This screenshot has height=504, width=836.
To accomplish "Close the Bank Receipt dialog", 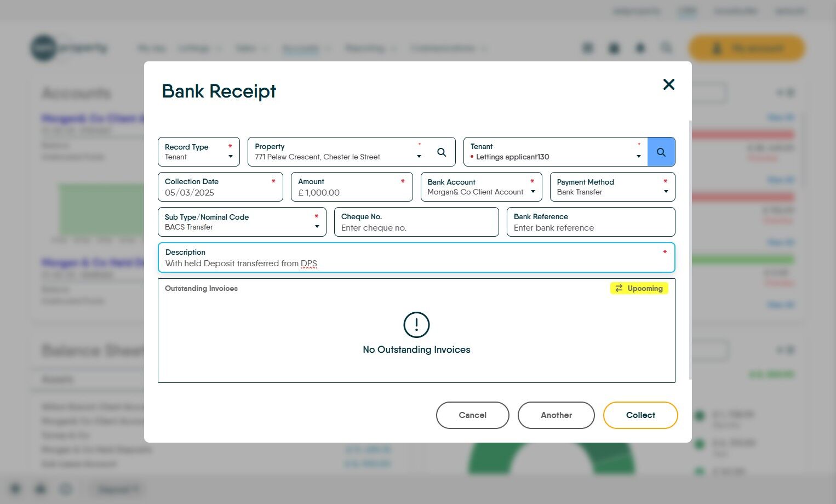I will pyautogui.click(x=668, y=84).
